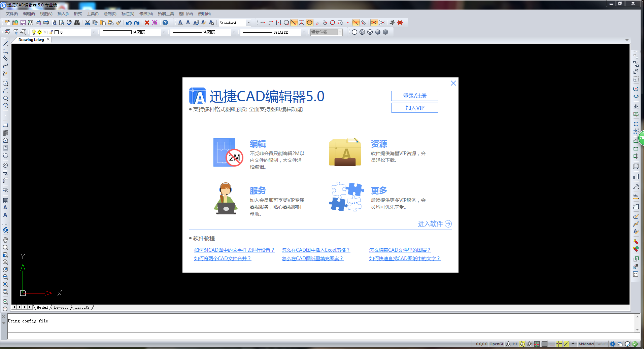Toggle the layer freeze sun icon
The height and width of the screenshot is (349, 644).
click(39, 32)
